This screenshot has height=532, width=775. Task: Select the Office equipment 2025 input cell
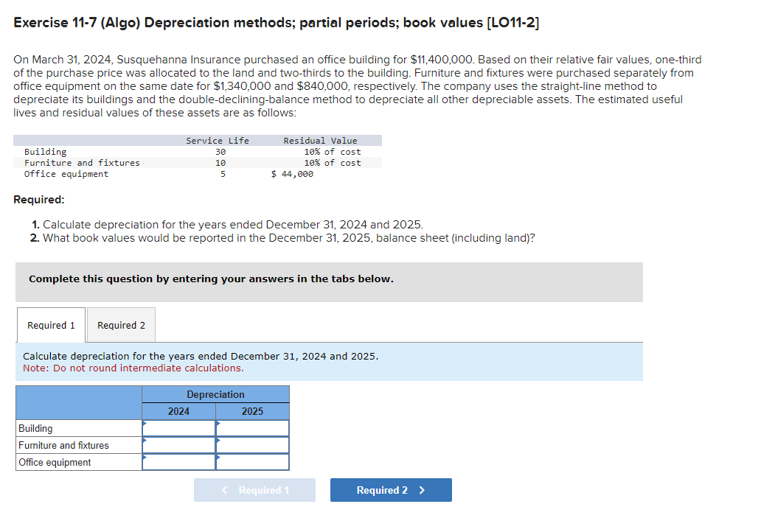(x=252, y=462)
